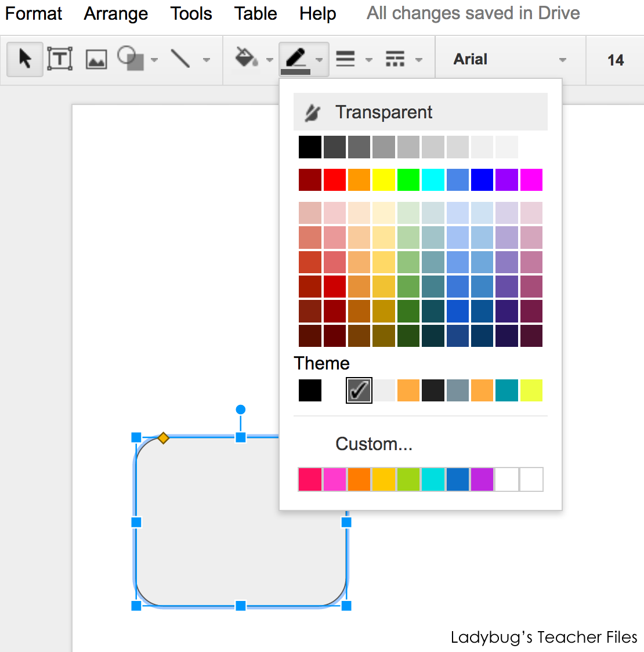This screenshot has width=644, height=652.
Task: Select the arrow selection tool
Action: coord(24,58)
